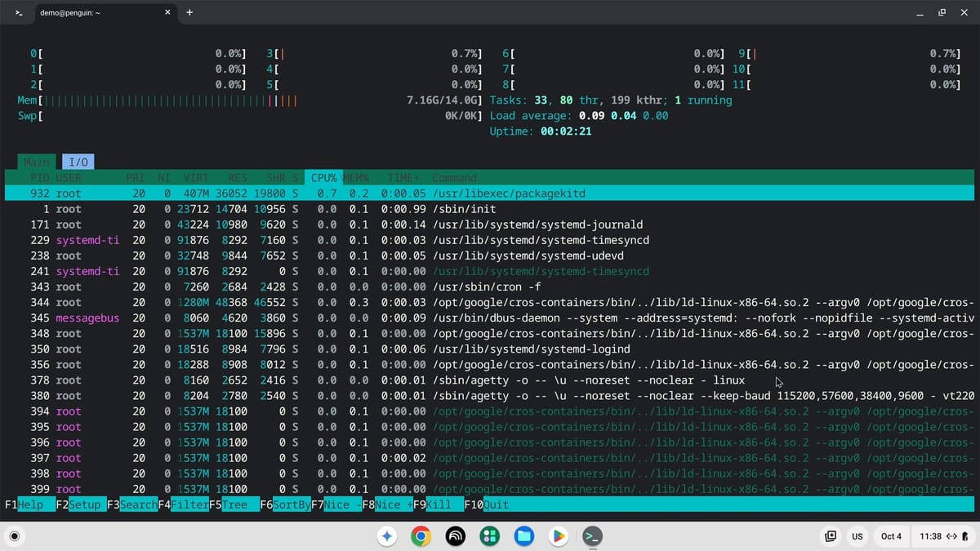
Task: Focus the Terminal app icon on shelf
Action: pos(592,536)
